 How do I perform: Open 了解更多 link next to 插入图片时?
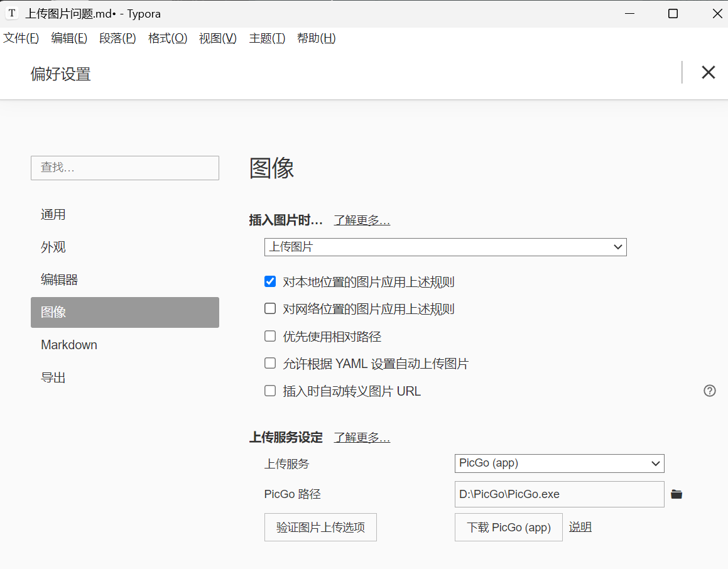pyautogui.click(x=362, y=220)
